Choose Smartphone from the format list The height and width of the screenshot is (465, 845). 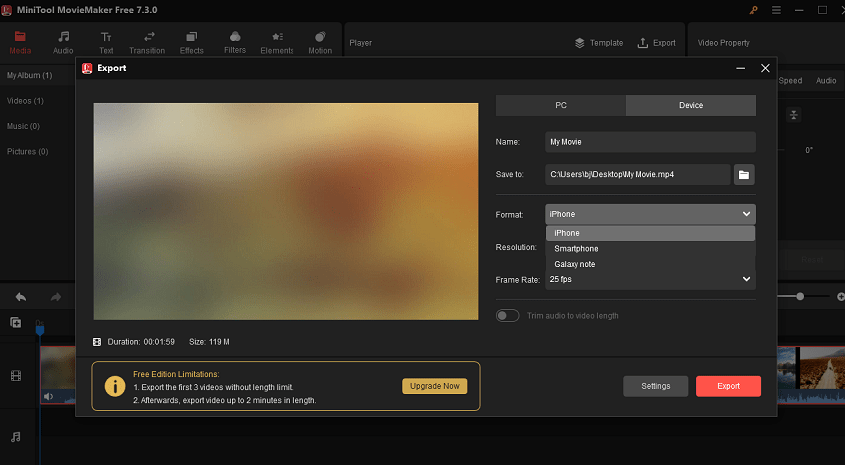[x=650, y=248]
